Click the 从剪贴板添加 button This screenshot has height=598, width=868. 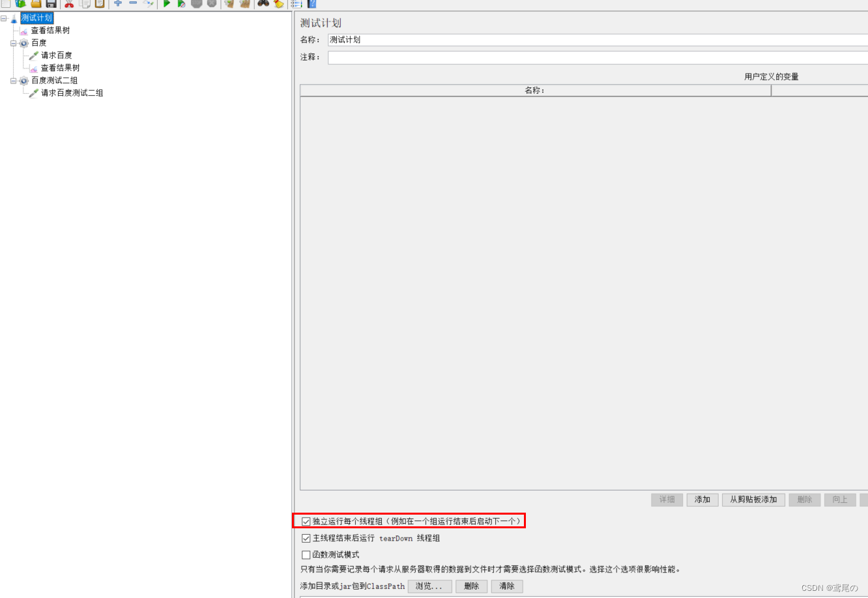point(753,500)
